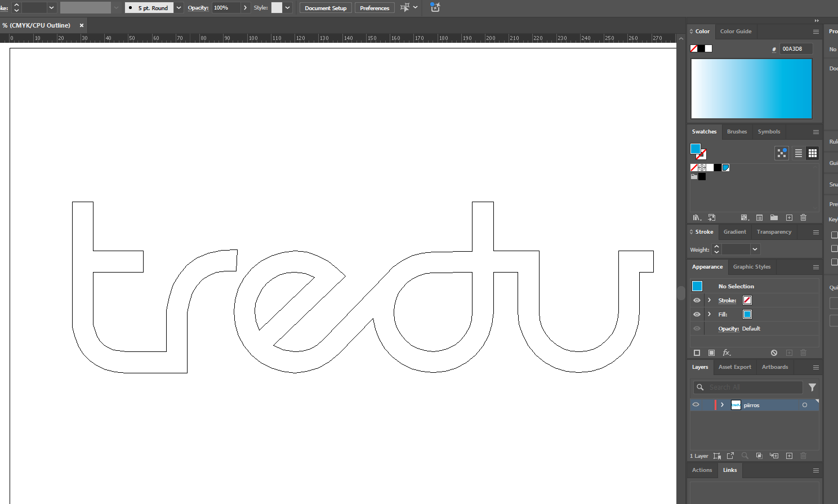
Task: Click Add selected swatches to library icon
Action: pyautogui.click(x=712, y=217)
